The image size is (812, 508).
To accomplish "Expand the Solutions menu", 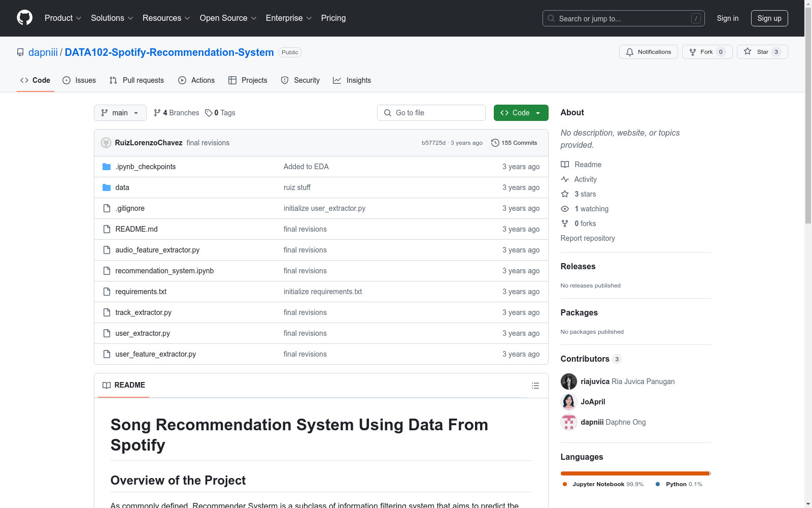I will (x=112, y=18).
